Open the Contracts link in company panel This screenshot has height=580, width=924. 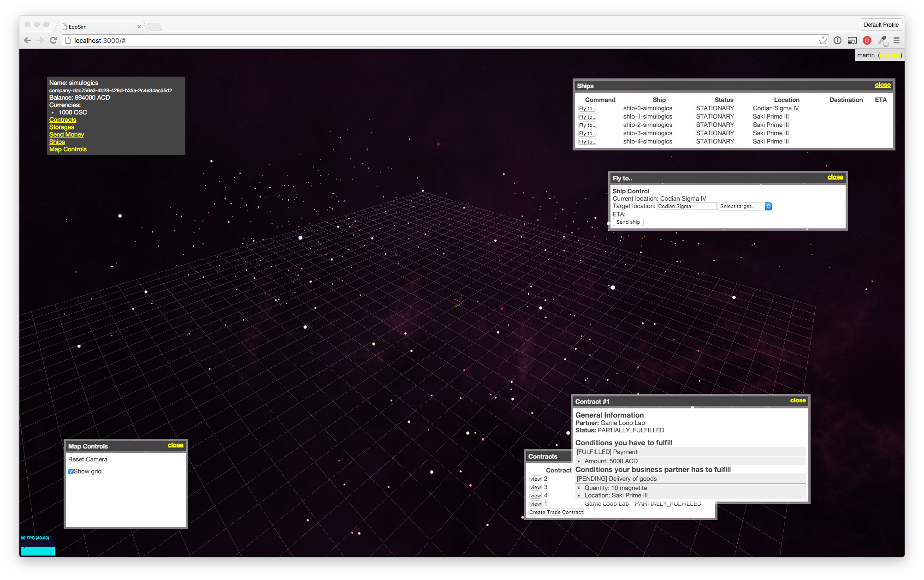[63, 120]
